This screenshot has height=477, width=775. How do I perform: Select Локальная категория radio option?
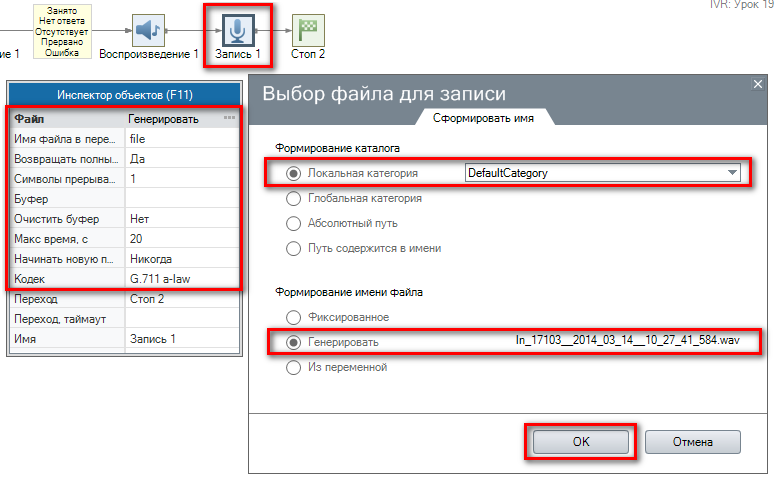(x=294, y=173)
